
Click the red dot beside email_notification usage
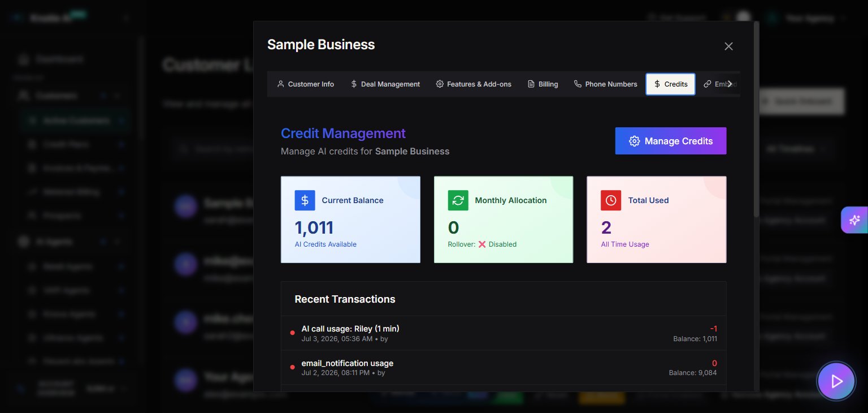tap(292, 367)
